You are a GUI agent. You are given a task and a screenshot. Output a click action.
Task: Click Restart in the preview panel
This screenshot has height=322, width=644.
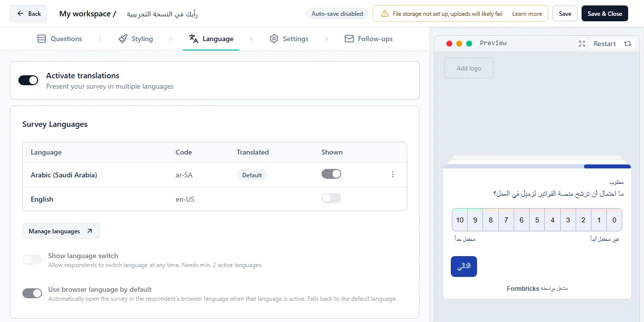pyautogui.click(x=605, y=44)
